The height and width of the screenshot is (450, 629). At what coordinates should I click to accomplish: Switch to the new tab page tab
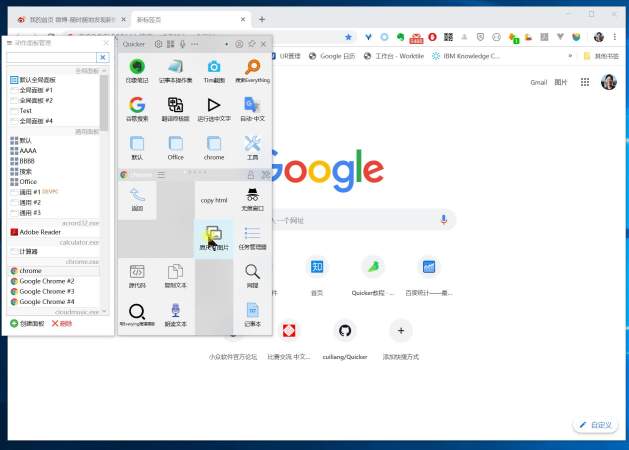click(191, 19)
